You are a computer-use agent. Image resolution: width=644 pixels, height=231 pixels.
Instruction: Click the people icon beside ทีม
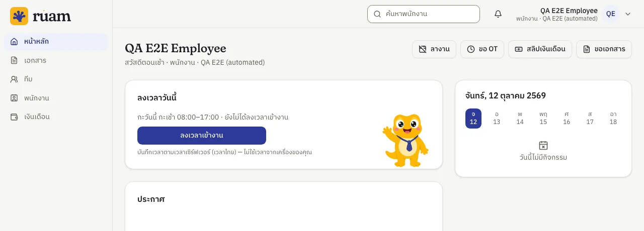(14, 79)
